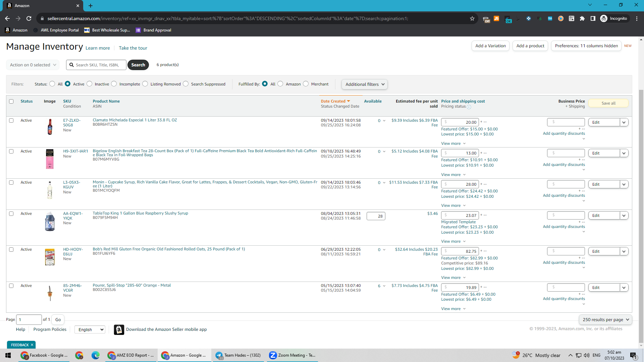644x362 pixels.
Task: Go back to the previous page
Action: (7, 18)
